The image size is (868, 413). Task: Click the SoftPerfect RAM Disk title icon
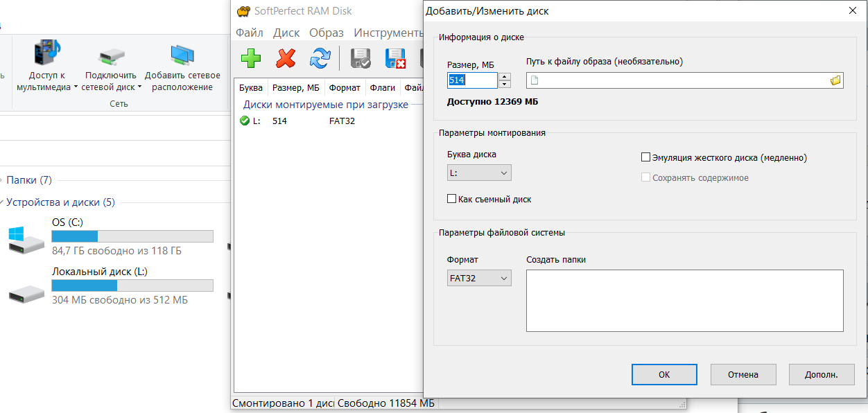pyautogui.click(x=243, y=11)
